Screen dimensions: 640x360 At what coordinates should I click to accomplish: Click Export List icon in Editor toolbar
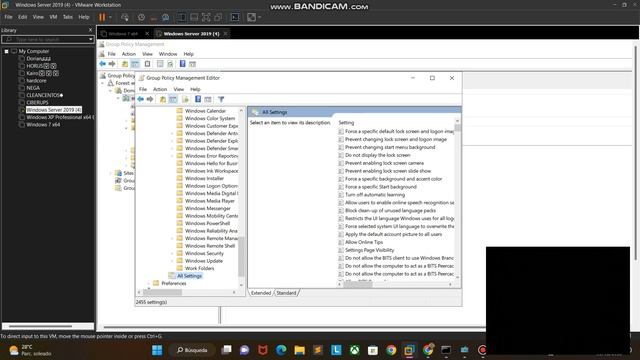(185, 99)
